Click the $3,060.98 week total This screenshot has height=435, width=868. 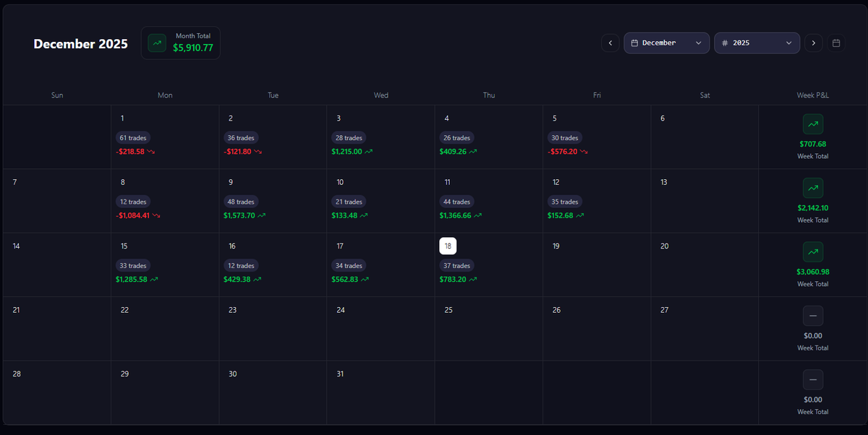point(813,272)
